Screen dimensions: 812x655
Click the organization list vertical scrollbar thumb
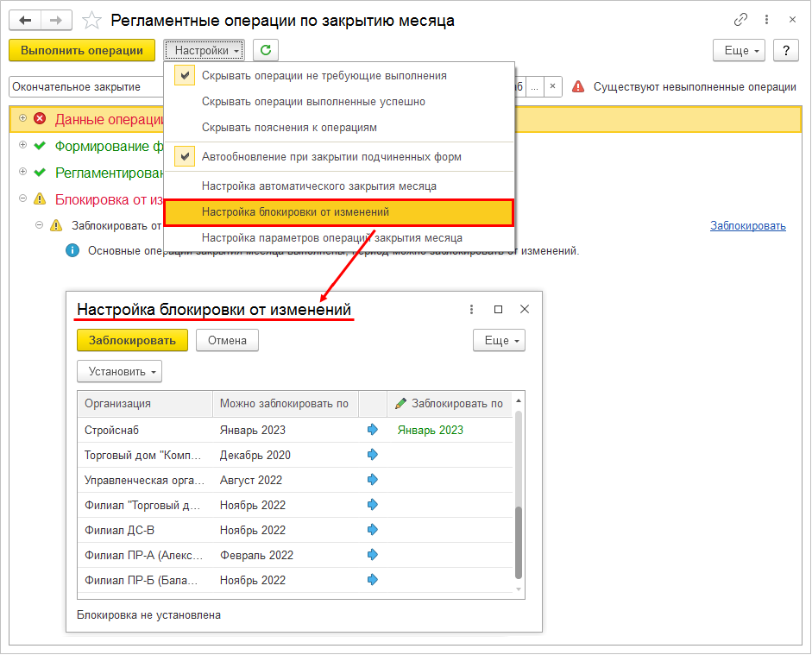coord(519,543)
